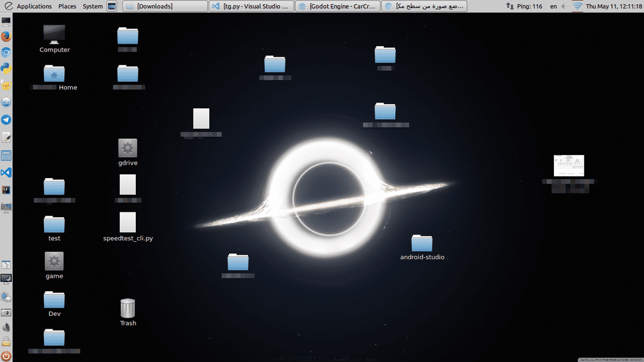Open Telegram from the side panel
Viewport: 644px width, 362px height.
coord(6,120)
